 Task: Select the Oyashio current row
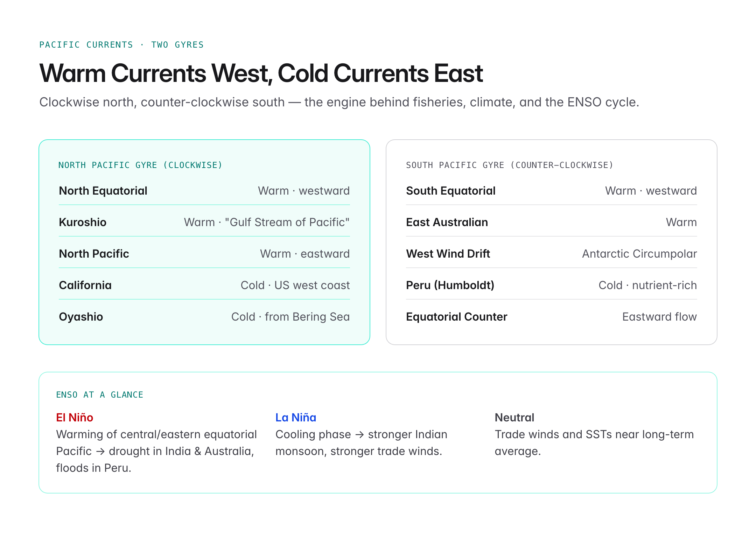pyautogui.click(x=204, y=317)
